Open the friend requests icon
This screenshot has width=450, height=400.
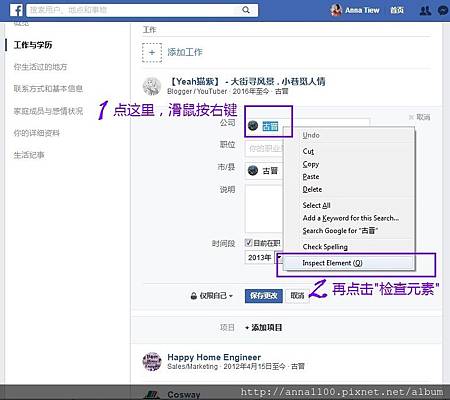pyautogui.click(x=425, y=10)
